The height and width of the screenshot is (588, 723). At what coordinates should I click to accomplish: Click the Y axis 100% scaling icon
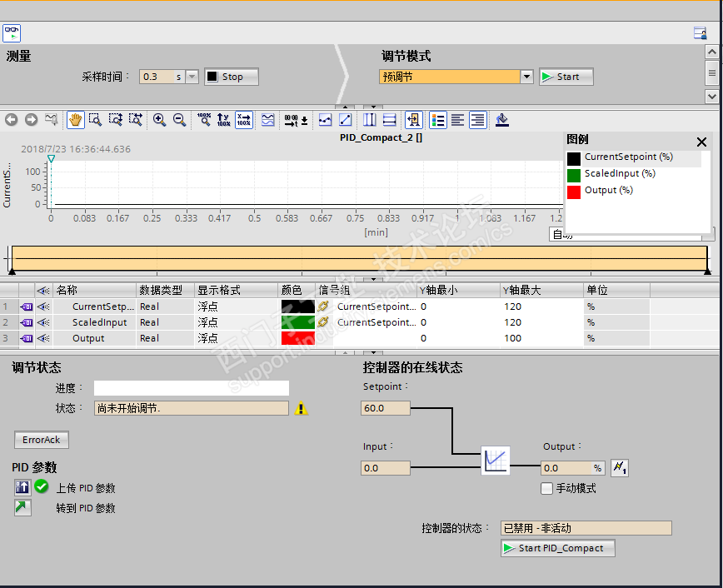click(223, 120)
